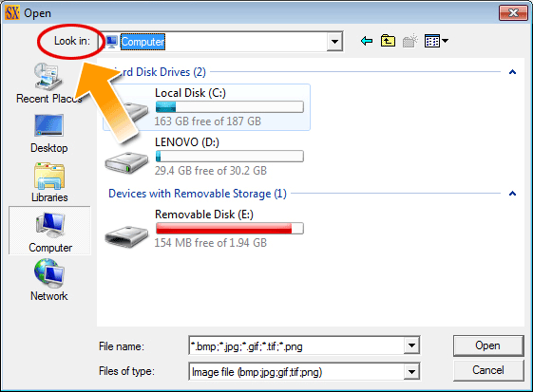Create new folder icon in toolbar
Screen dimensions: 533x392
409,41
